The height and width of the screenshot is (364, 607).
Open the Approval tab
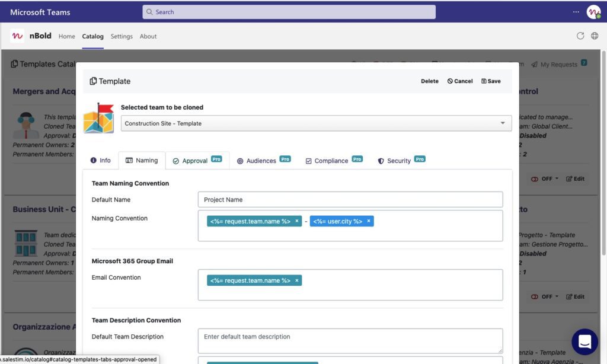click(197, 160)
